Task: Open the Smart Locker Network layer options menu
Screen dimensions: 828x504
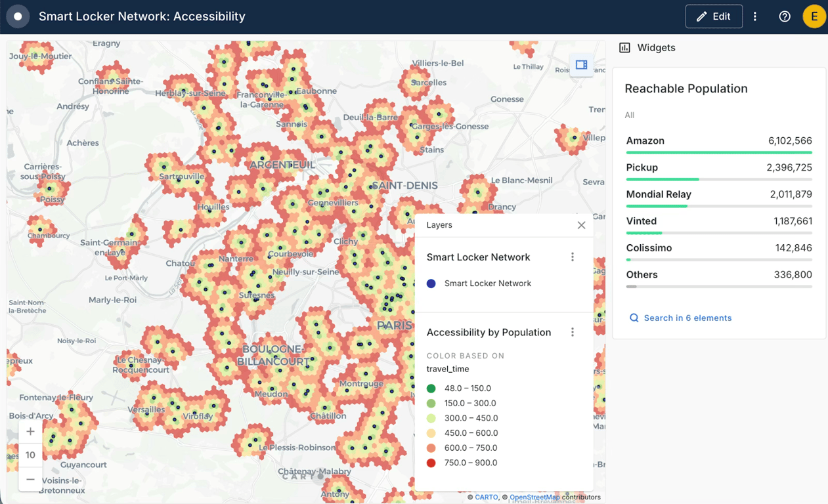Action: click(x=573, y=257)
